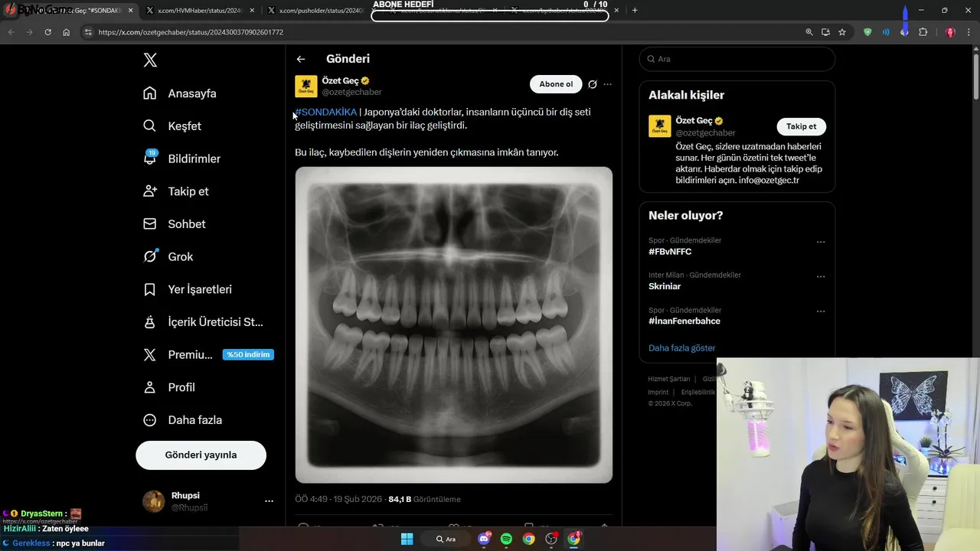Open Bildirimler with the 19 badge
The image size is (980, 551).
click(181, 158)
